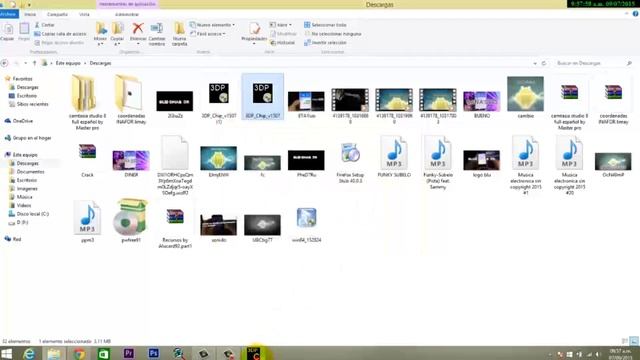This screenshot has height=360, width=640.
Task: Open the Help question mark icon
Action: (636, 14)
